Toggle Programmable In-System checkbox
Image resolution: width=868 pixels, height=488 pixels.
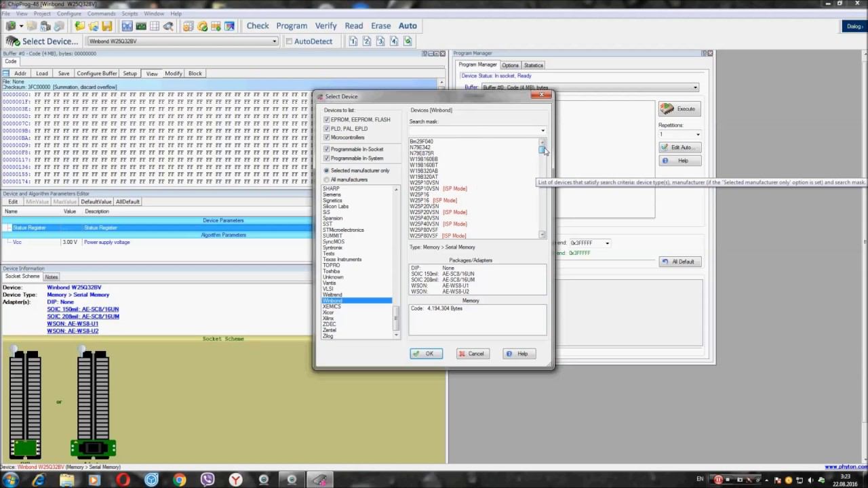(326, 158)
